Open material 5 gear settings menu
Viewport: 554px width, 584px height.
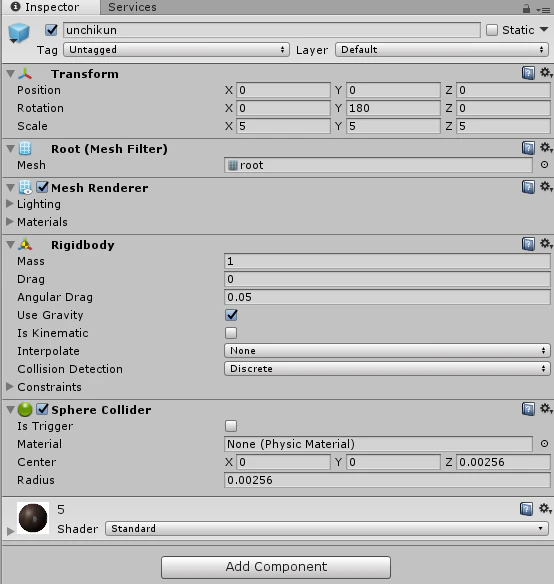pyautogui.click(x=545, y=508)
